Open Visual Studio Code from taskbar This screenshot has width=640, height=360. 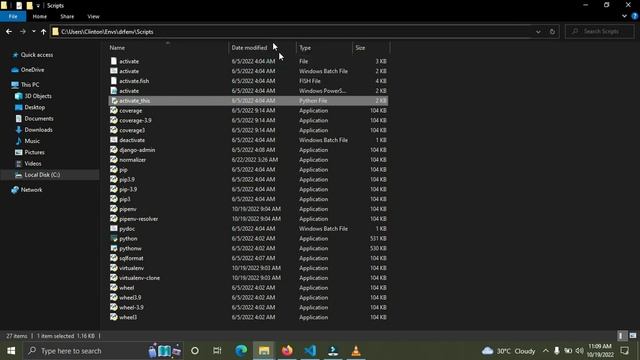(310, 351)
